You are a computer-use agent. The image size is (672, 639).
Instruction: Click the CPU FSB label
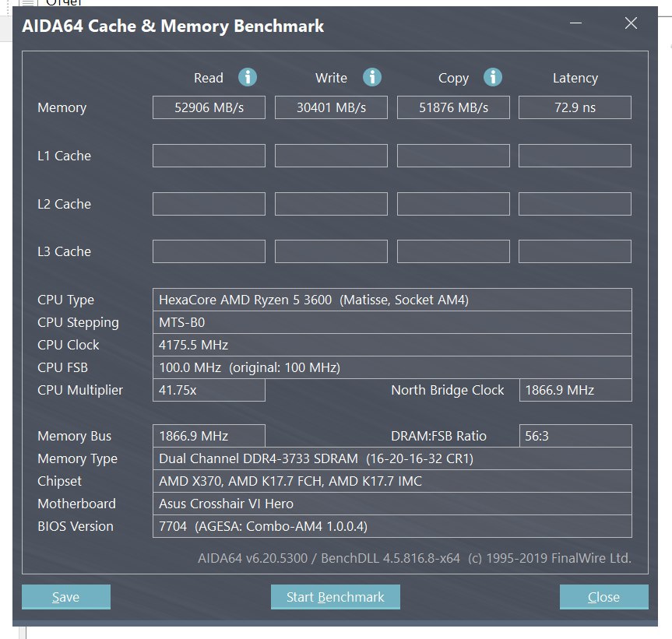pos(62,367)
